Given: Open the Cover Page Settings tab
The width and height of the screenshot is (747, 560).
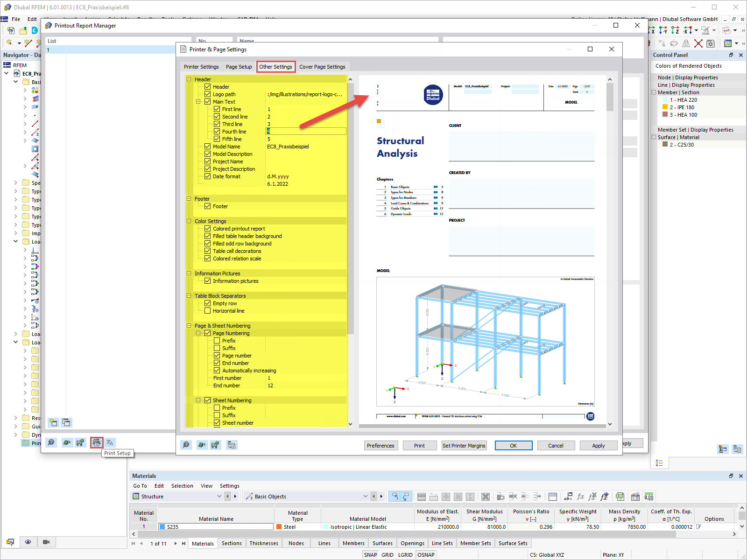Looking at the screenshot, I should (322, 67).
